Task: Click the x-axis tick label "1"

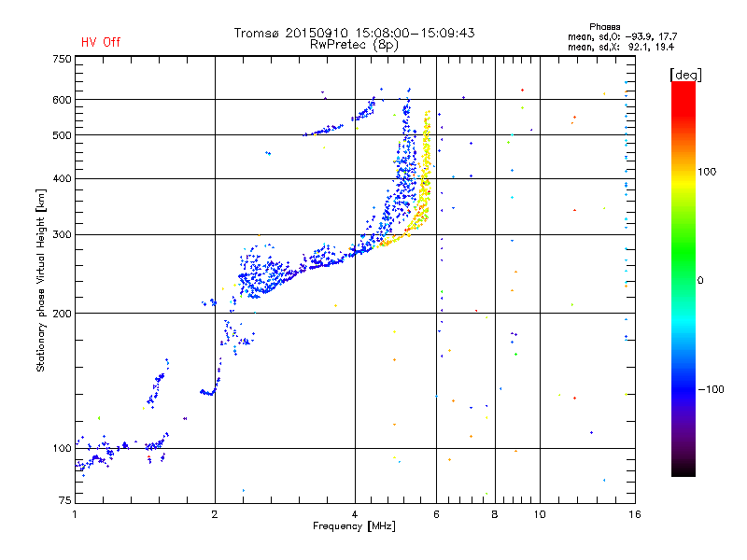Action: tap(75, 514)
